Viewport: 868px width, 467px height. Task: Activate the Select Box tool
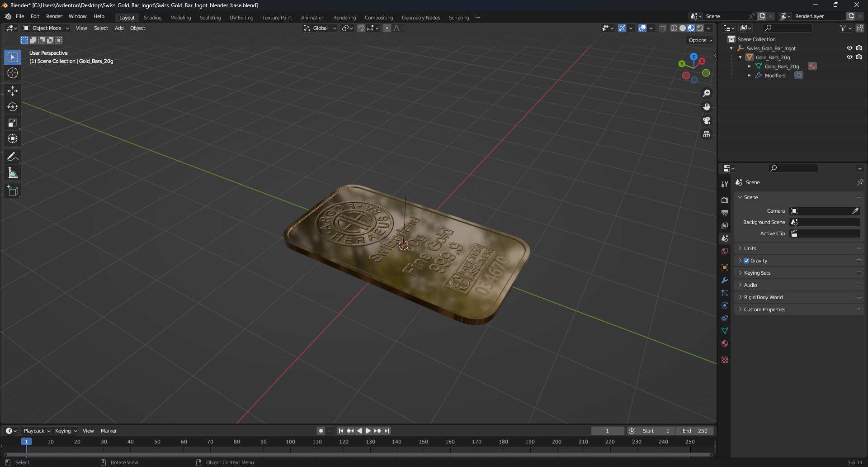coord(13,57)
